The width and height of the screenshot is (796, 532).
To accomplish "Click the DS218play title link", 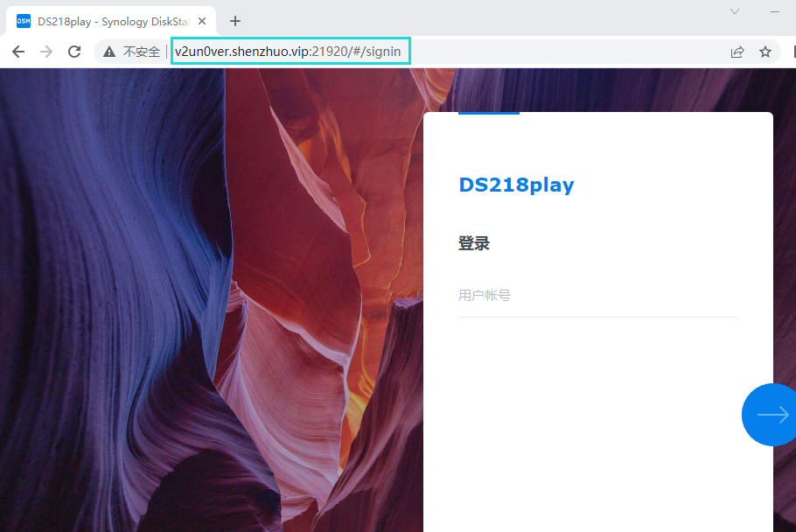I will click(x=516, y=185).
